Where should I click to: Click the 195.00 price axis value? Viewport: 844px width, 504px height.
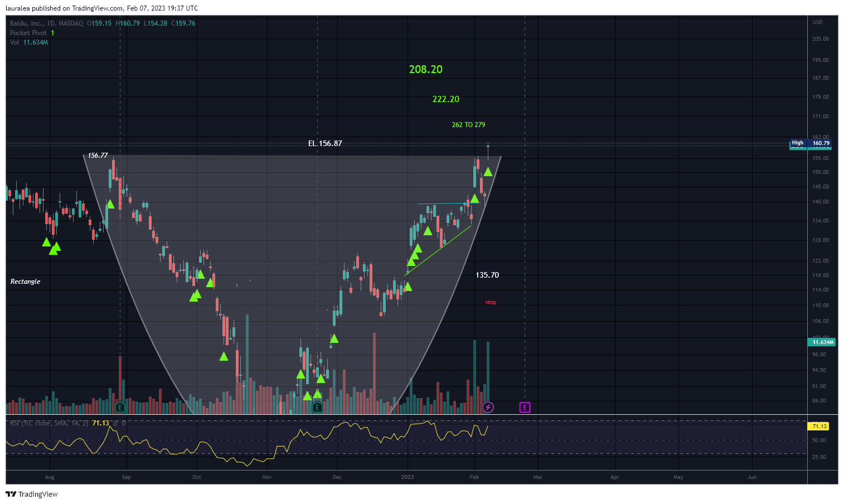[x=821, y=60]
